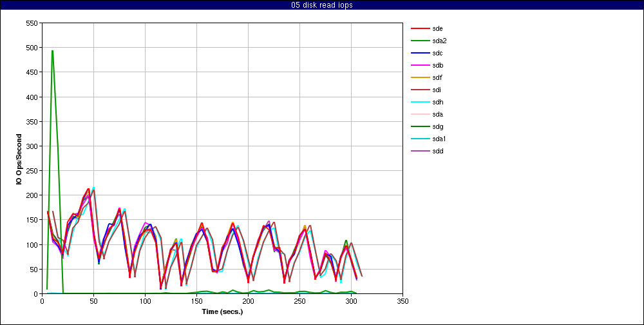Select the sdb legend label

pyautogui.click(x=437, y=65)
